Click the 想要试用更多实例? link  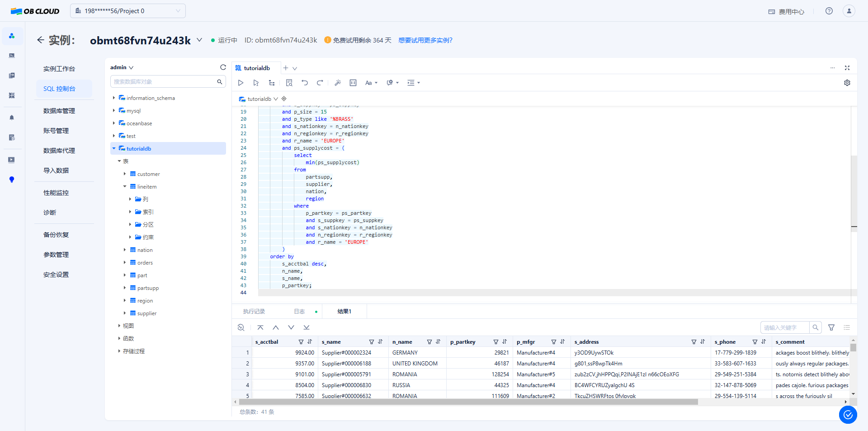pyautogui.click(x=425, y=40)
